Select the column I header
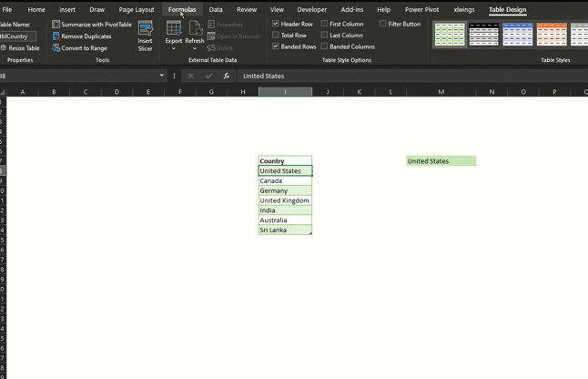Image resolution: width=588 pixels, height=379 pixels. pyautogui.click(x=285, y=91)
